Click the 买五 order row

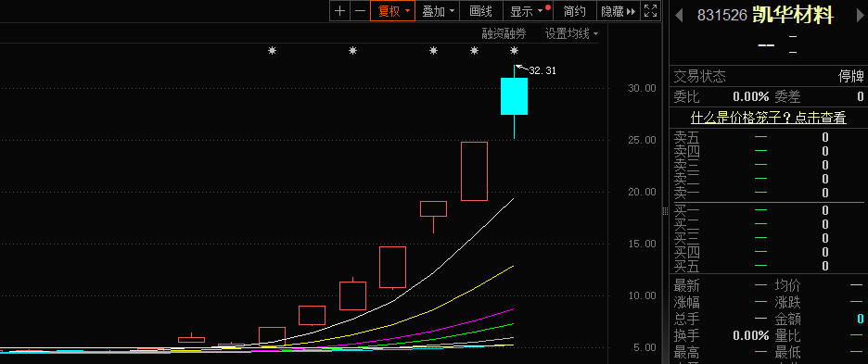pyautogui.click(x=769, y=266)
